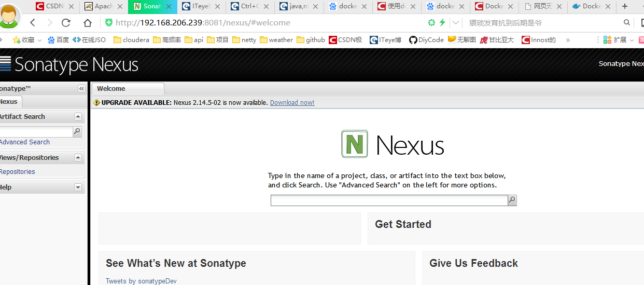Open the DiyCode bookmark
Image resolution: width=644 pixels, height=285 pixels.
(x=426, y=40)
